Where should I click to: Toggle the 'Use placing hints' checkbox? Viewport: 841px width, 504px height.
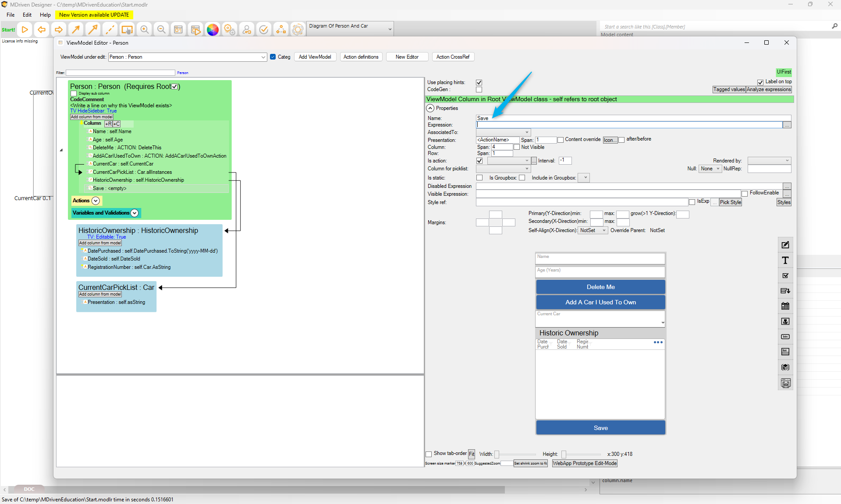tap(479, 82)
